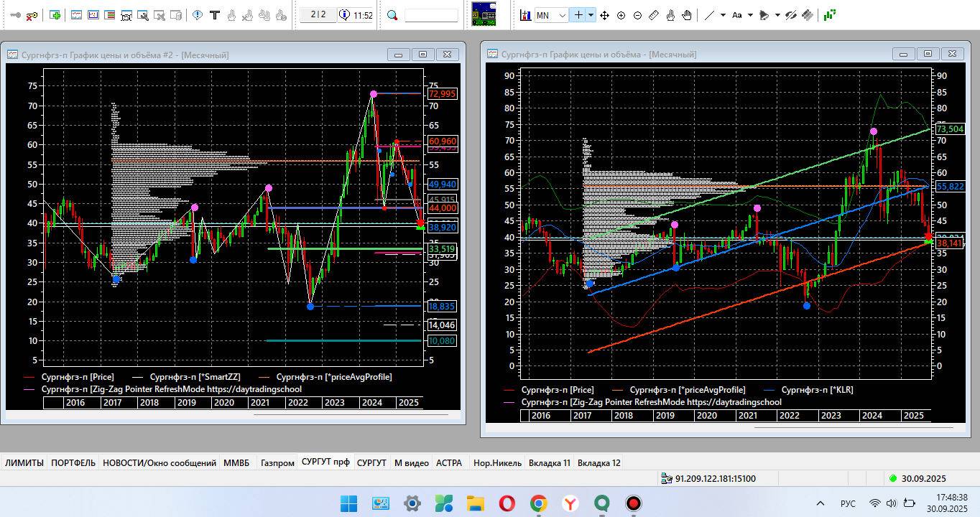This screenshot has height=517, width=980.
Task: Select the ruler measurement tool
Action: pos(654,15)
